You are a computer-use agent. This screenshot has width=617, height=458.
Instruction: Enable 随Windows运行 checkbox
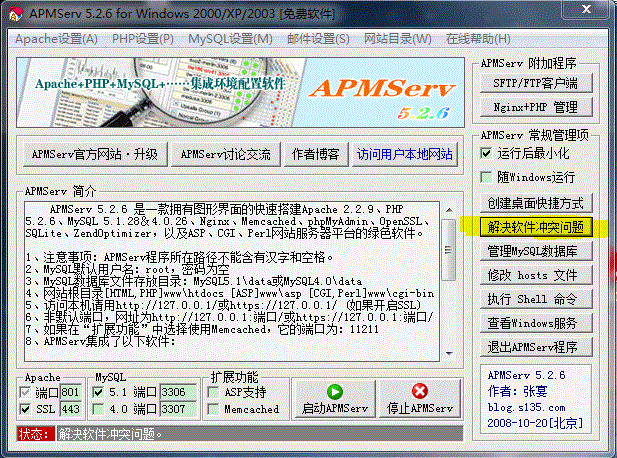pyautogui.click(x=486, y=177)
